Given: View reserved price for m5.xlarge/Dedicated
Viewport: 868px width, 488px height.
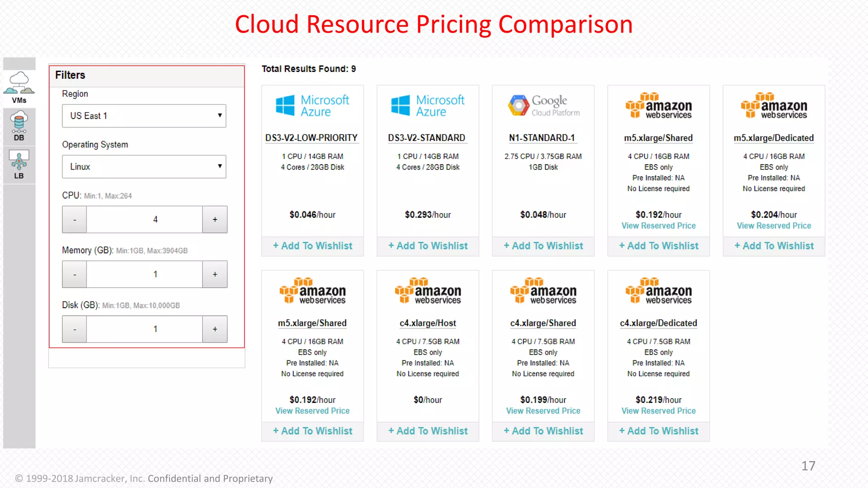Looking at the screenshot, I should click(x=774, y=226).
